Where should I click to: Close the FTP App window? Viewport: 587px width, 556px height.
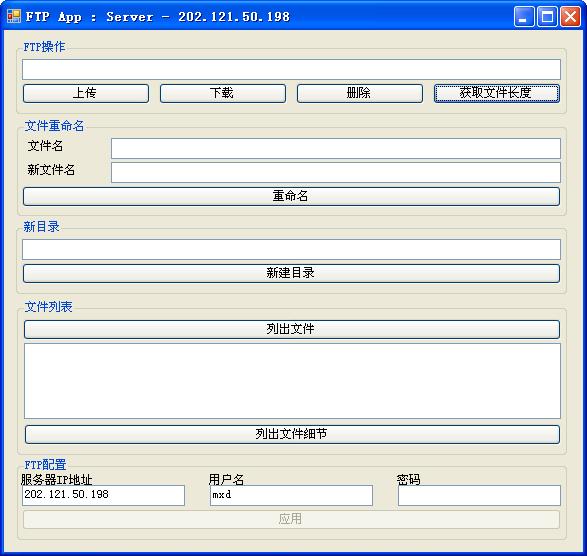pyautogui.click(x=570, y=16)
